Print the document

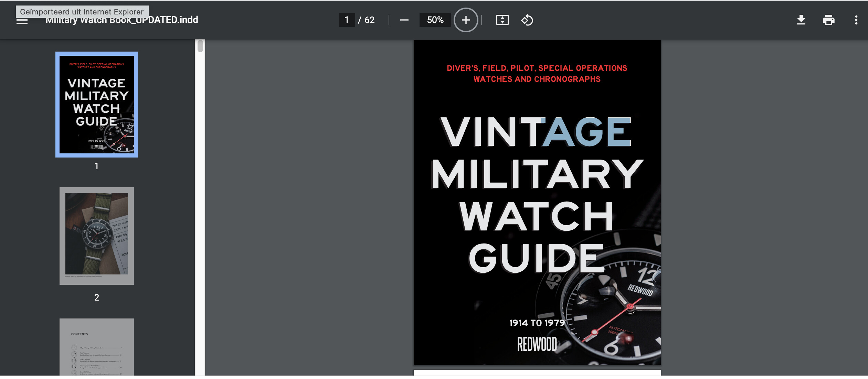click(x=829, y=20)
